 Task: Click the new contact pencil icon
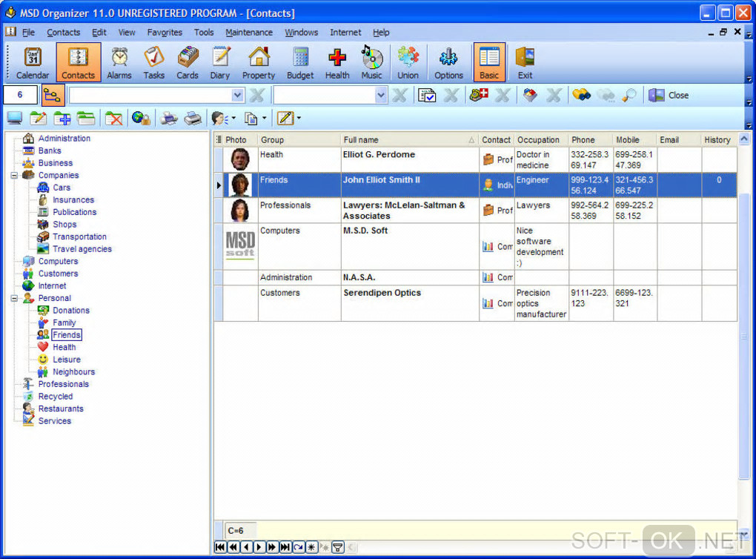tap(38, 118)
